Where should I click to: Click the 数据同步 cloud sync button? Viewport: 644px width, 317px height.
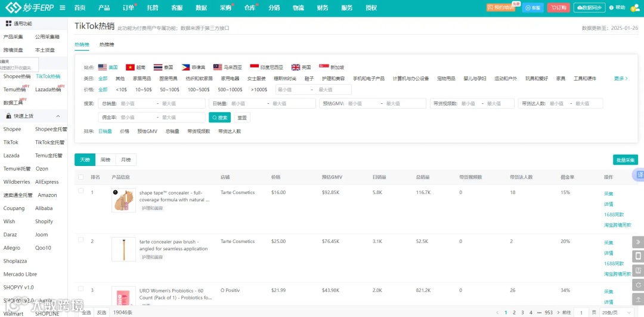pos(590,7)
